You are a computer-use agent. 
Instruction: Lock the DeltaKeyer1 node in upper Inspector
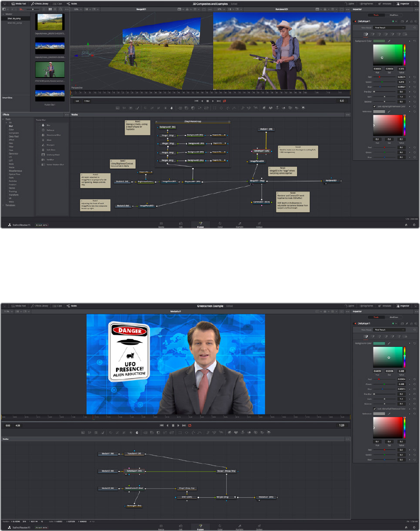(x=412, y=21)
